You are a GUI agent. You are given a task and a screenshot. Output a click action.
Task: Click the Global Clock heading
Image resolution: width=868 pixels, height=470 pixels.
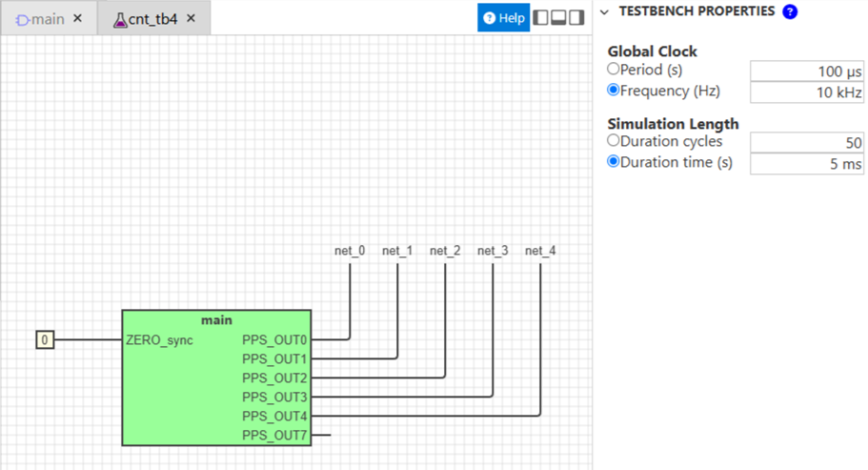(x=652, y=51)
